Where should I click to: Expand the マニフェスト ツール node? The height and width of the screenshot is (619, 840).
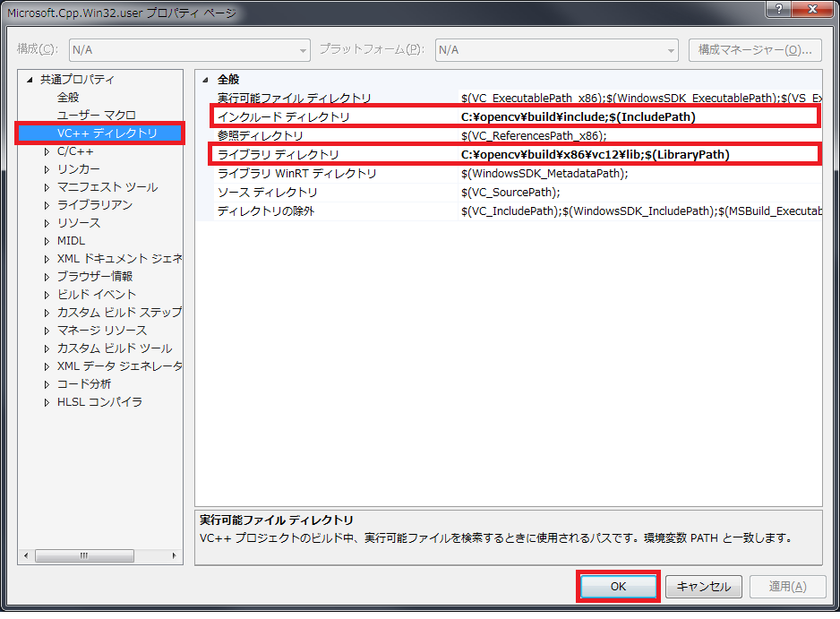(47, 187)
